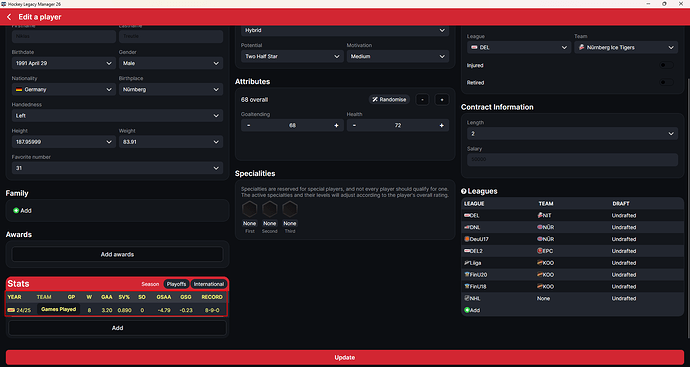690x367 pixels.
Task: Click the -4.79 GSAA cell in Stats
Action: (x=164, y=310)
